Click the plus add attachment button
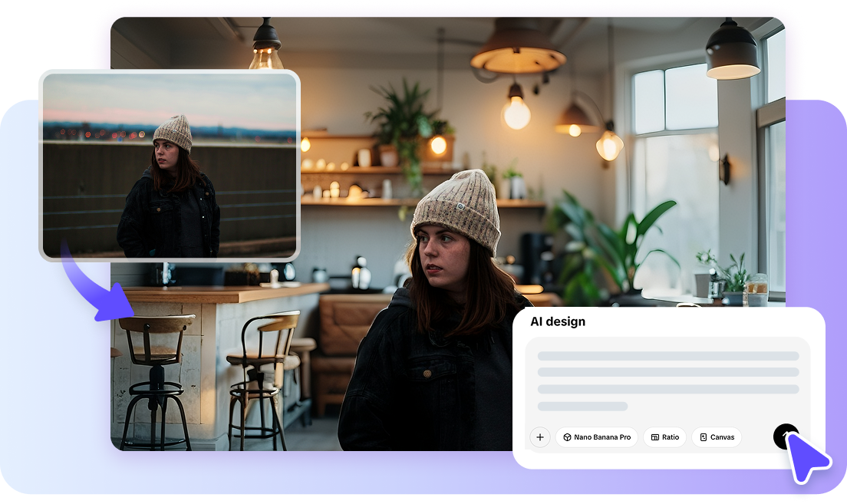Viewport: 847px width, 504px height. [x=540, y=437]
